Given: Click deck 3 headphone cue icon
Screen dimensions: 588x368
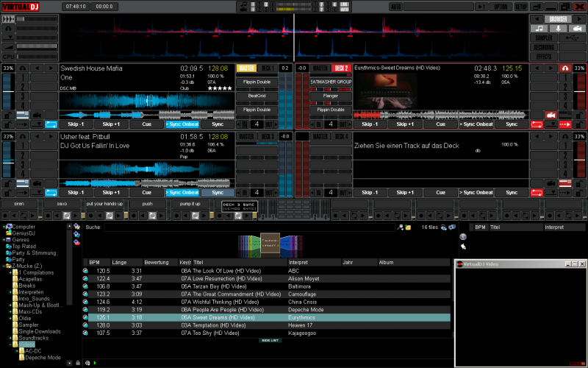Looking at the screenshot, I should click(x=23, y=137).
